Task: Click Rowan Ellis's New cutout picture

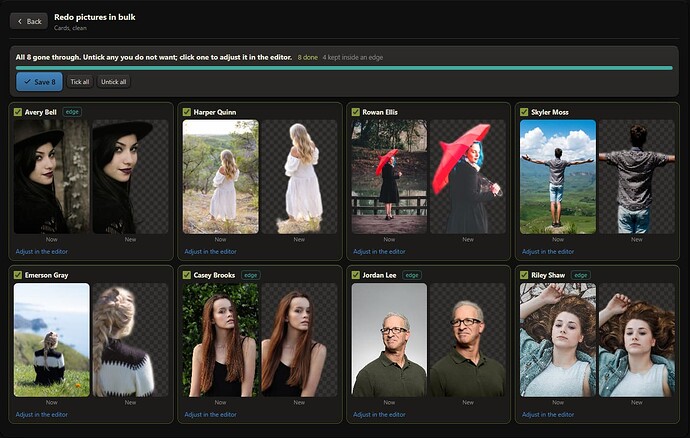Action: [x=468, y=177]
